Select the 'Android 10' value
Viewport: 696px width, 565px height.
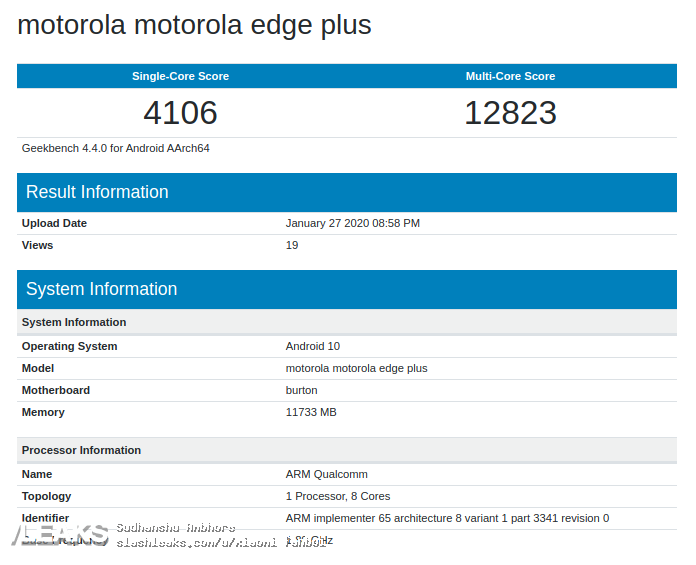click(x=312, y=346)
